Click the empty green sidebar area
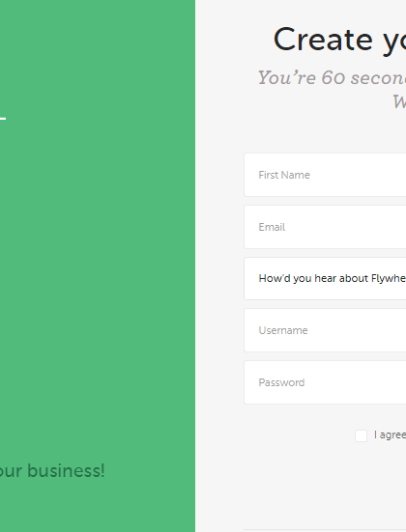406x532 pixels. [98, 271]
